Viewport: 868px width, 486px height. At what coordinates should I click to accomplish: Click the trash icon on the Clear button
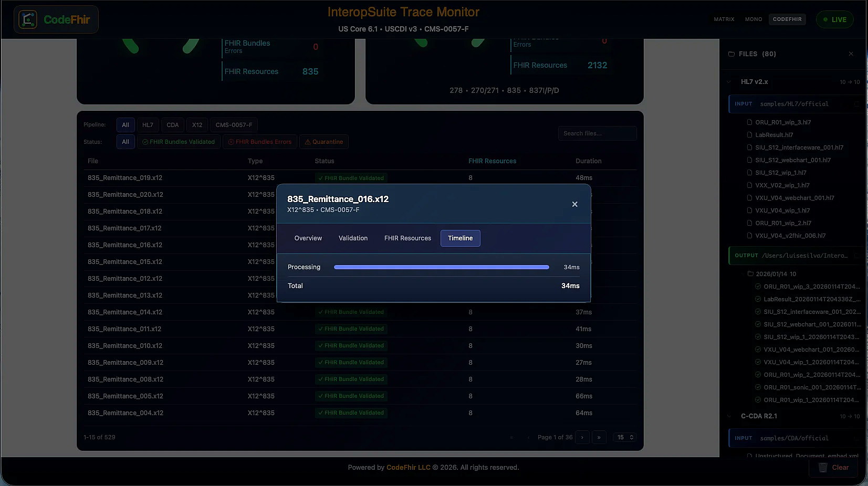[822, 468]
